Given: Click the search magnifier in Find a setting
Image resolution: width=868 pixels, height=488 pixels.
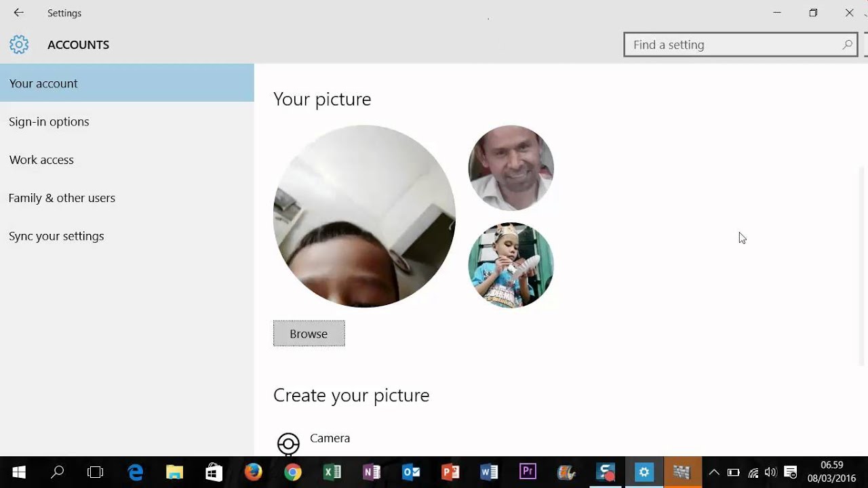Looking at the screenshot, I should click(847, 45).
